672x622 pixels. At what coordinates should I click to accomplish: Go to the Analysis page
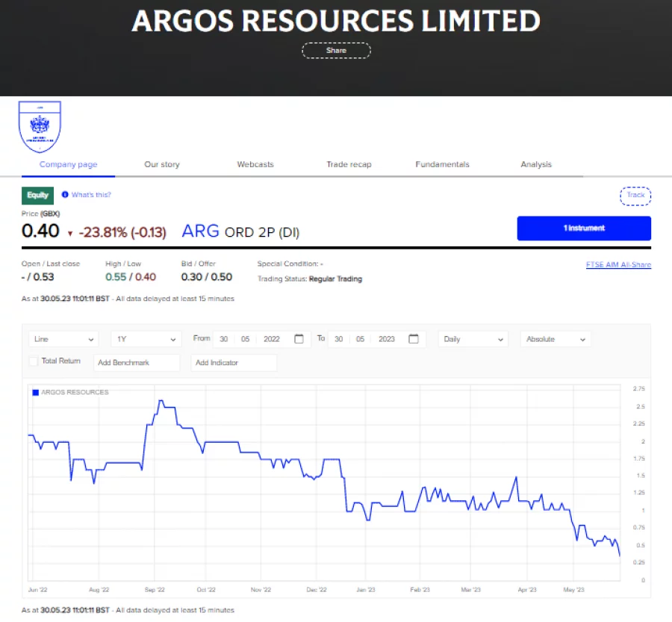[535, 164]
